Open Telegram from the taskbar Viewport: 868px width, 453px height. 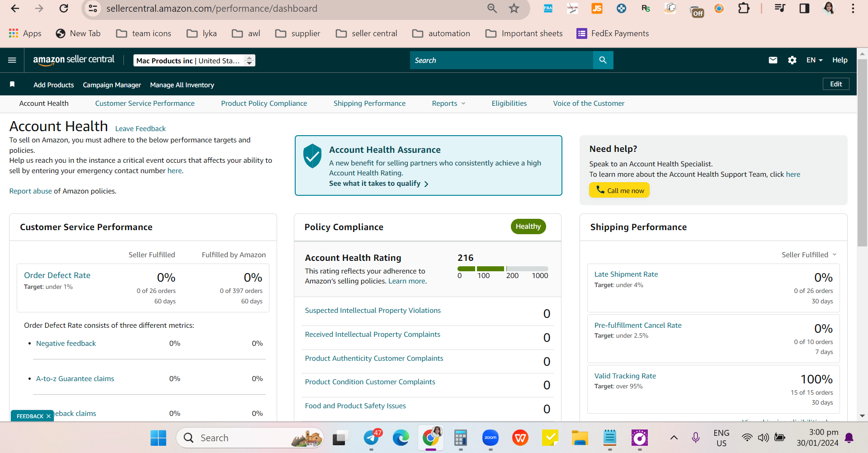tap(372, 438)
